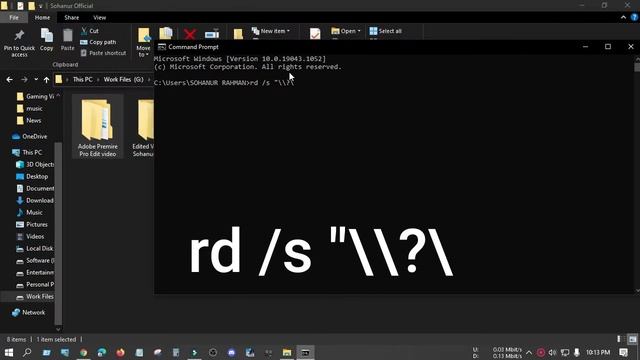
Task: Select OneDrive in navigation pane
Action: click(x=34, y=136)
